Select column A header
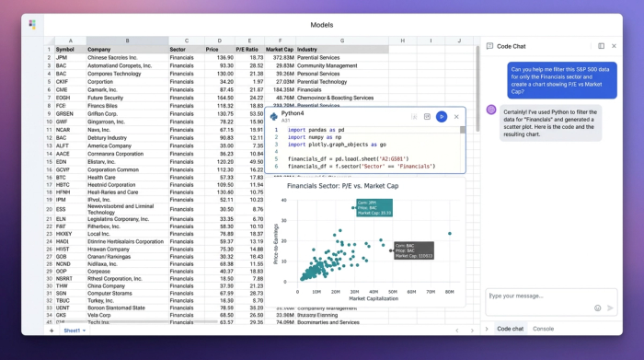This screenshot has width=644, height=360. [x=70, y=41]
